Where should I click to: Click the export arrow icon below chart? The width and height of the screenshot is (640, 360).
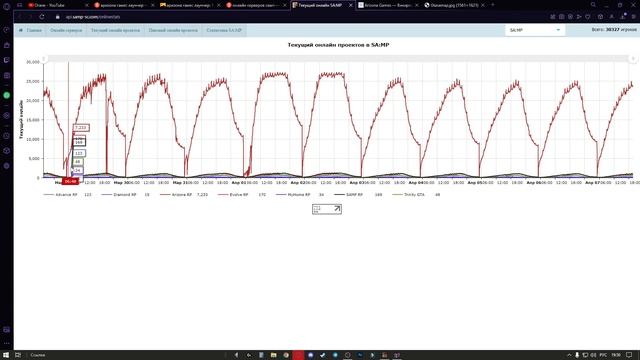click(x=337, y=209)
